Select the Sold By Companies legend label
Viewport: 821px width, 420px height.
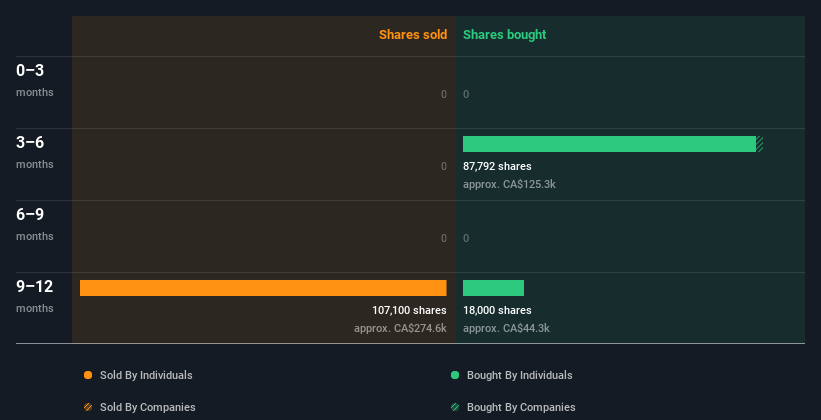tap(148, 407)
